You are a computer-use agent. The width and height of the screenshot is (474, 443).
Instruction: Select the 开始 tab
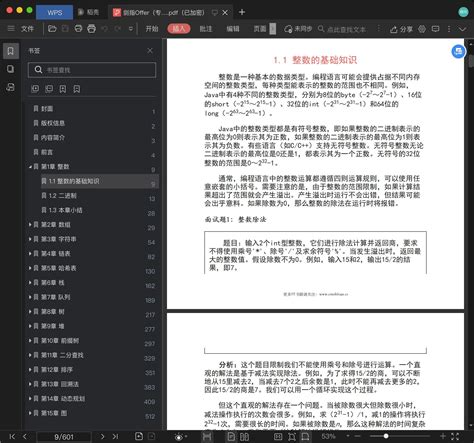click(x=152, y=29)
